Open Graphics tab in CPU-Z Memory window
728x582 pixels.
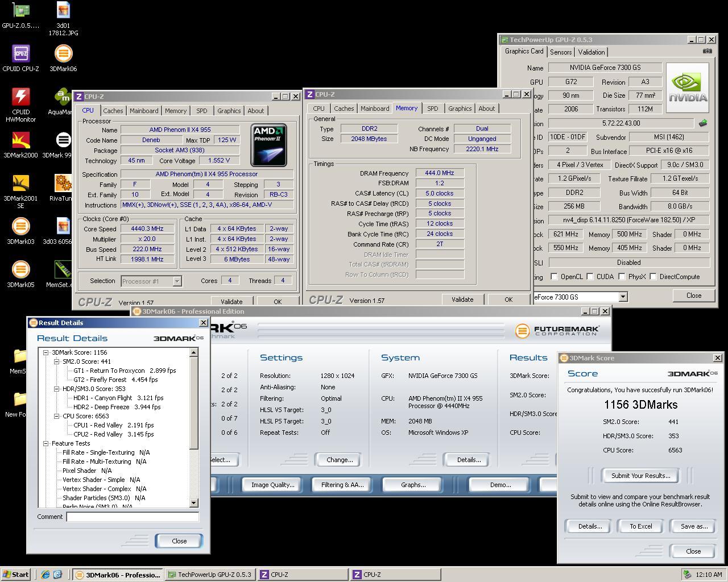[x=460, y=109]
